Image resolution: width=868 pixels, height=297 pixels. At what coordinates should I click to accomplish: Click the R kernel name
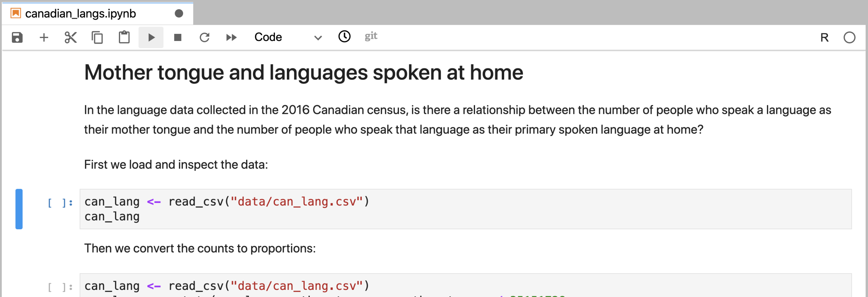pos(824,38)
